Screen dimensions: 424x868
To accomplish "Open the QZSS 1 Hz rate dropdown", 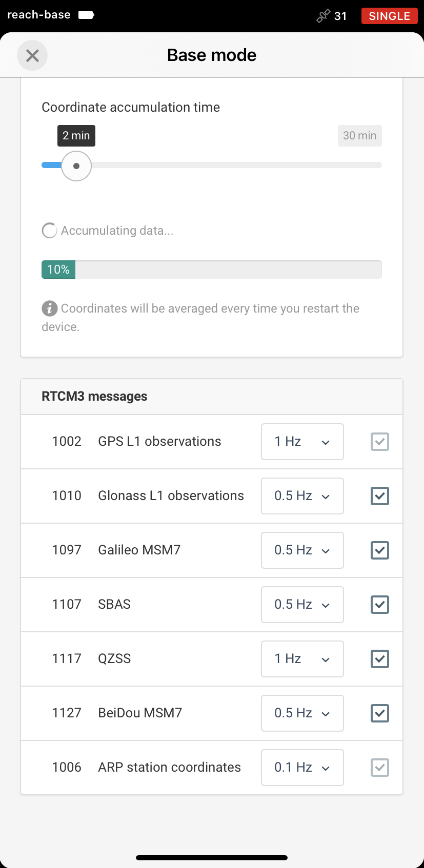I will [x=302, y=659].
